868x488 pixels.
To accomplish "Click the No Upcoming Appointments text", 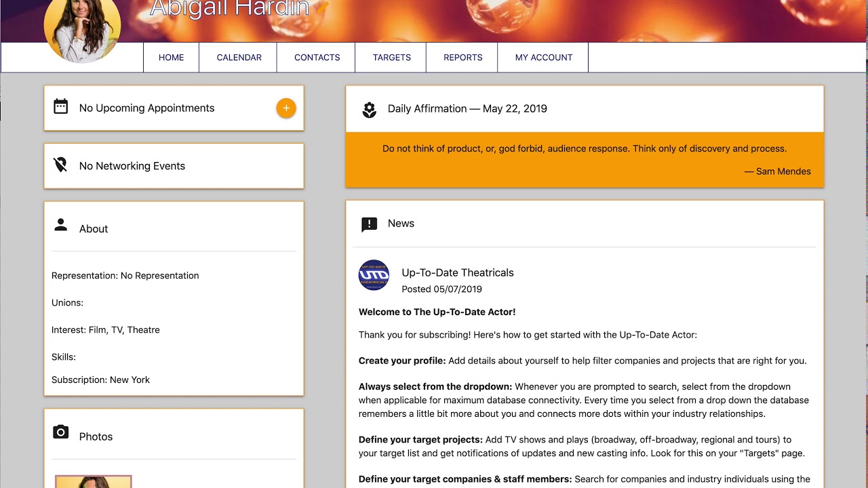I will (146, 108).
